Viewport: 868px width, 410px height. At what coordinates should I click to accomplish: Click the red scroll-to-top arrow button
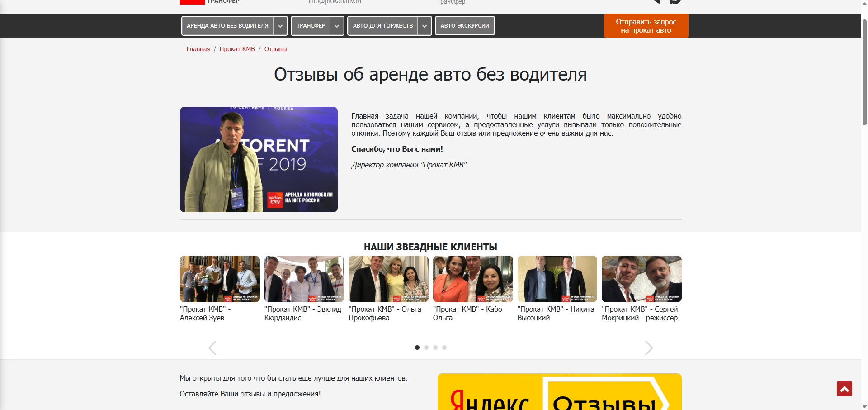pos(844,389)
